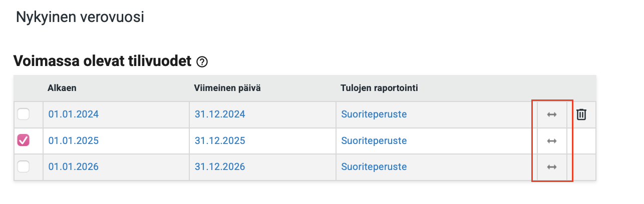Click the 31.12.2026 last day link

[220, 167]
